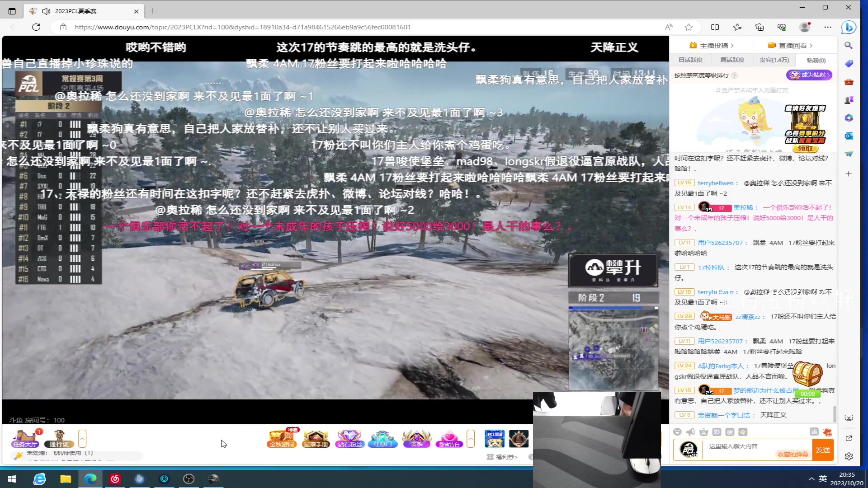Open File Explorer from taskbar
The width and height of the screenshot is (868, 488).
[x=66, y=479]
